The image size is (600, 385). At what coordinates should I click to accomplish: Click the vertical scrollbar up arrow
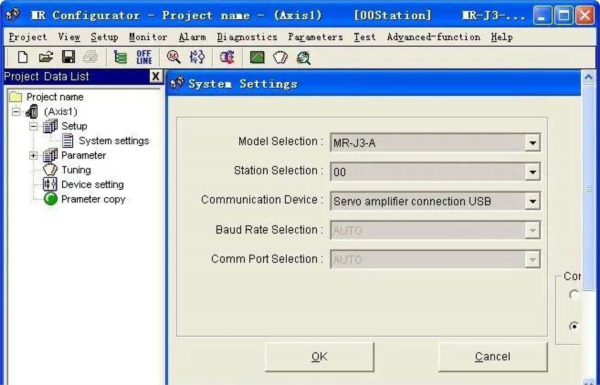(589, 78)
